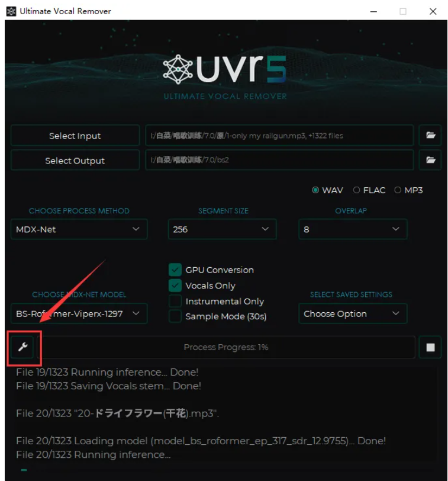448x481 pixels.
Task: Open the Overlap dropdown showing 8
Action: click(x=353, y=229)
